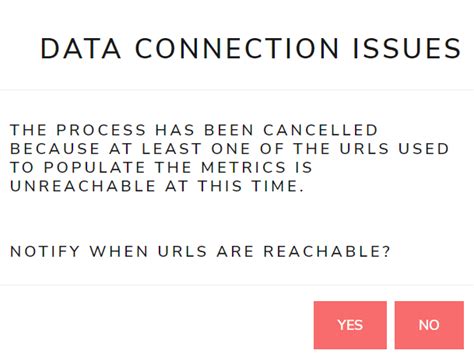This screenshot has height=361, width=474.
Task: Click the word REACHABLE? in the question
Action: (327, 251)
